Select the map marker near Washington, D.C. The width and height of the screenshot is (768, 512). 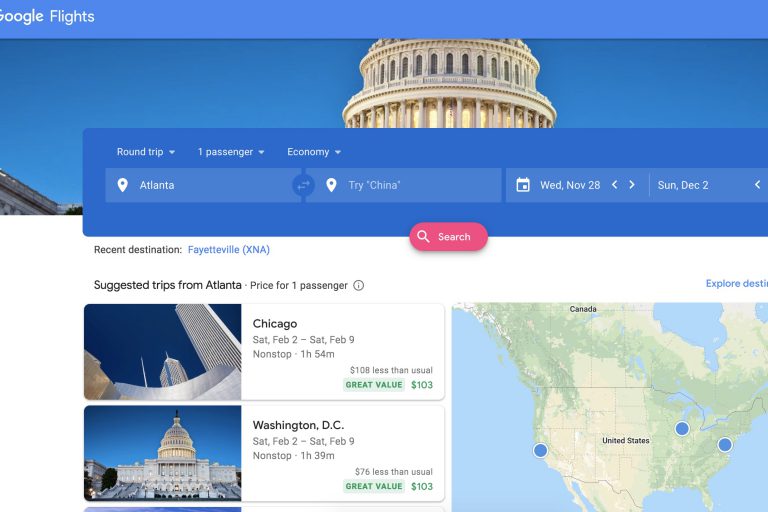pos(725,445)
